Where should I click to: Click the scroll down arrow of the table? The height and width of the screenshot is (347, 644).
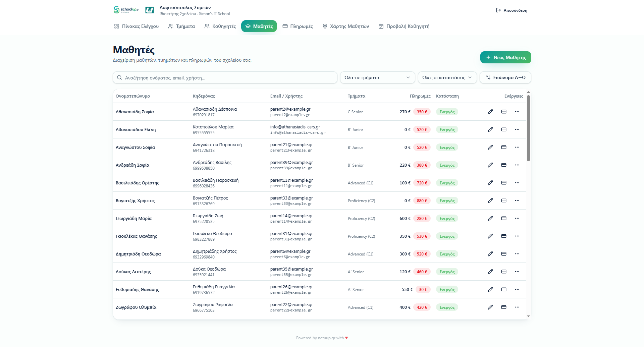tap(528, 316)
